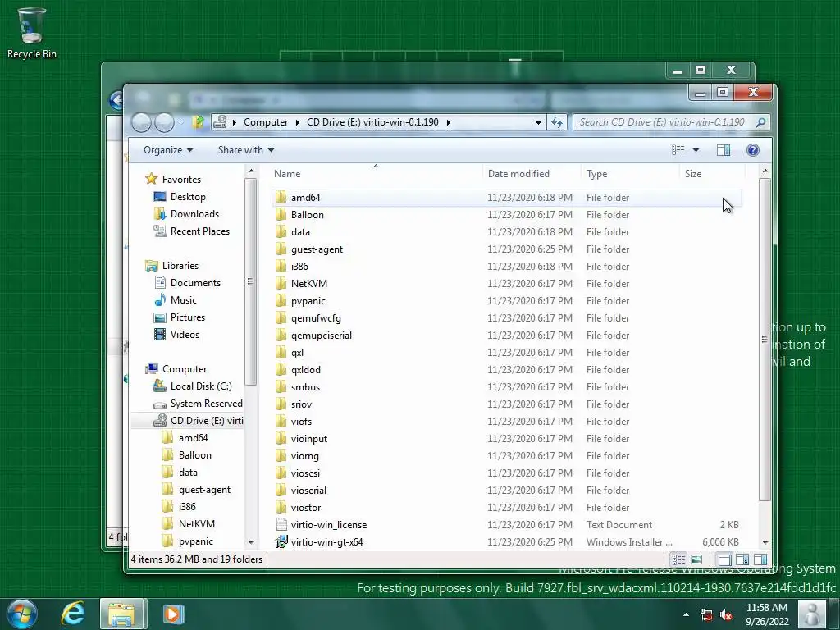Sort by Name column header
Image resolution: width=840 pixels, height=630 pixels.
click(375, 174)
